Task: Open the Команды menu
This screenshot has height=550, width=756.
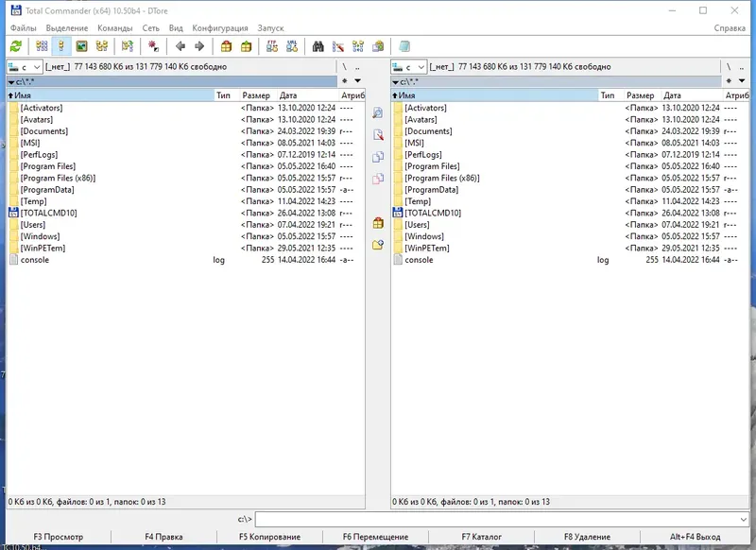Action: pos(114,28)
